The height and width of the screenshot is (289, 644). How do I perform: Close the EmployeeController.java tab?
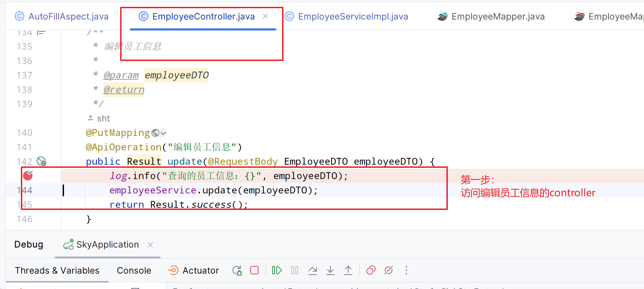point(265,16)
